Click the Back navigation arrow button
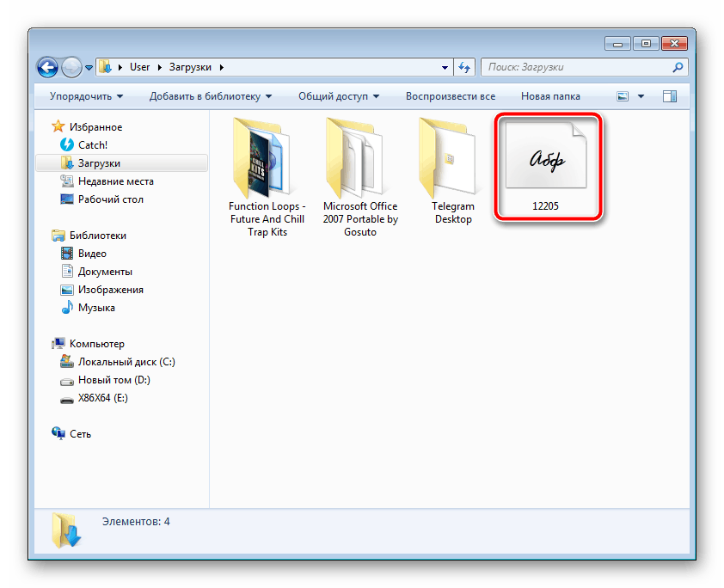 [47, 66]
